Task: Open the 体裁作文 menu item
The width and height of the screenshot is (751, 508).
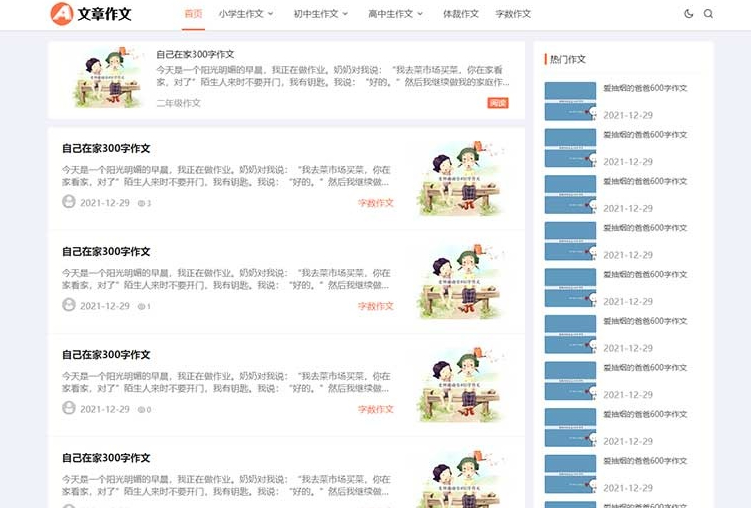Action: coord(461,14)
